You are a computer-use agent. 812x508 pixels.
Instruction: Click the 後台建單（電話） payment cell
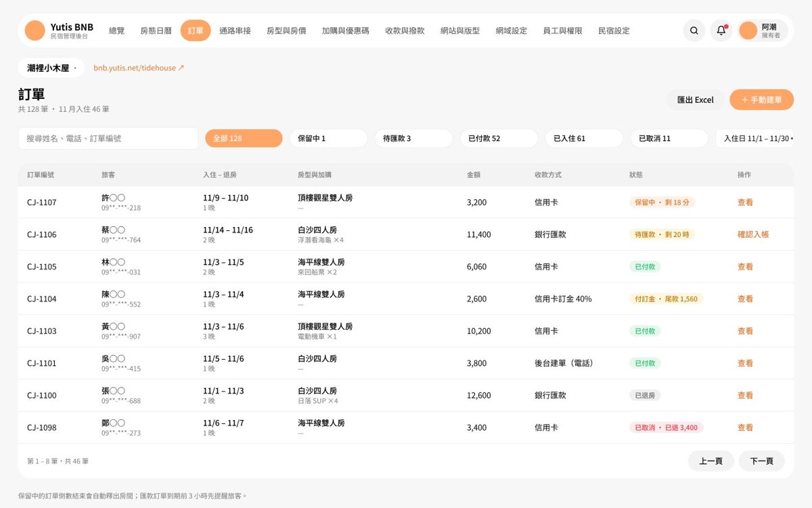[x=566, y=363]
